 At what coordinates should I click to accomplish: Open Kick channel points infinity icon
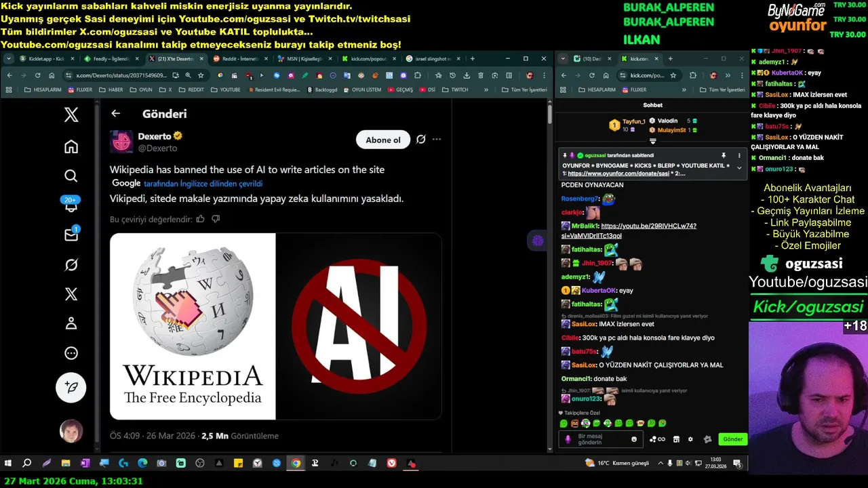[657, 439]
